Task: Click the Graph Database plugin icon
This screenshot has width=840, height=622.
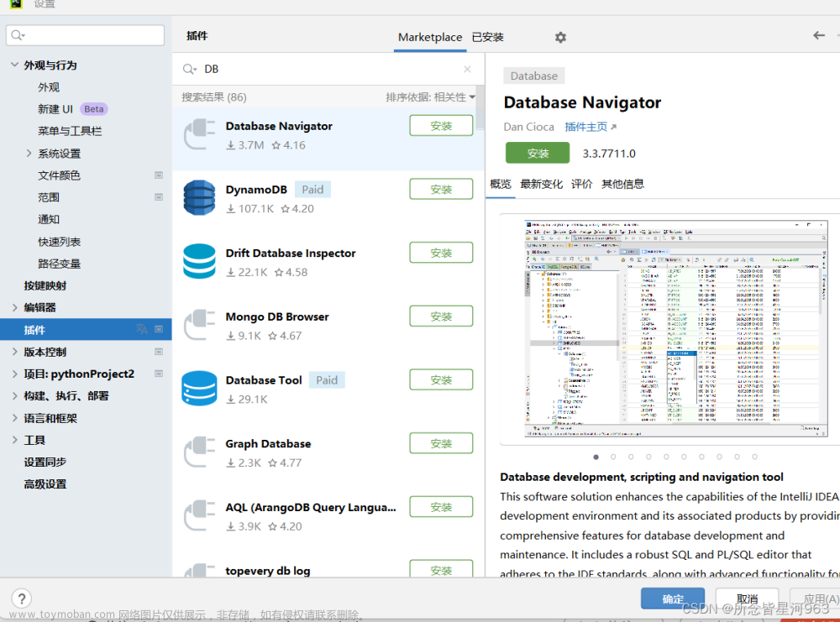Action: [x=199, y=452]
